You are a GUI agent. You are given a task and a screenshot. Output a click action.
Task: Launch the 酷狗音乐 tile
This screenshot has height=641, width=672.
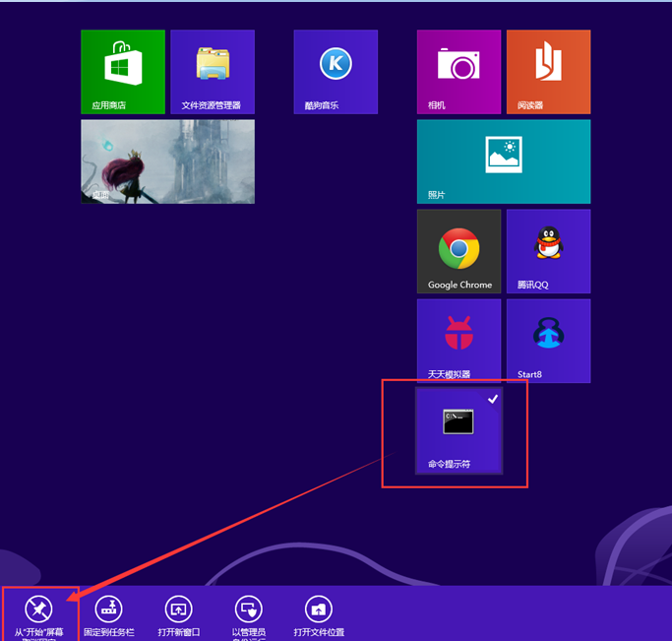336,72
